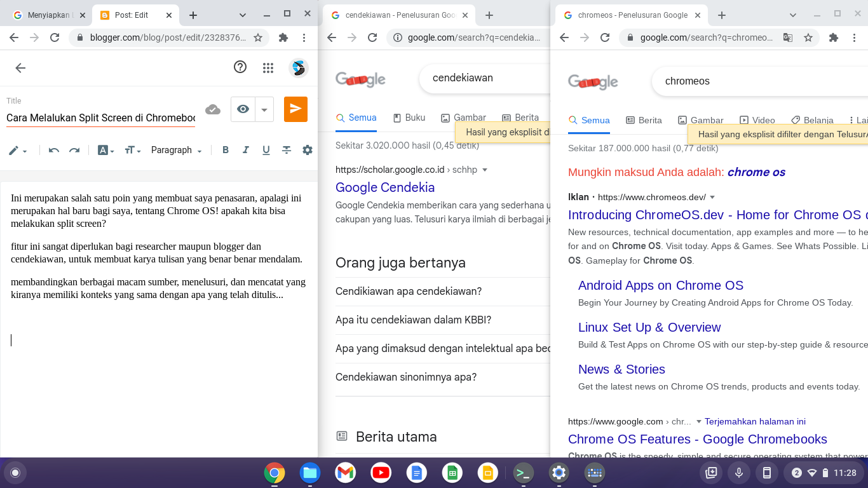Viewport: 868px width, 488px height.
Task: Reload the Blogger page
Action: [55, 38]
